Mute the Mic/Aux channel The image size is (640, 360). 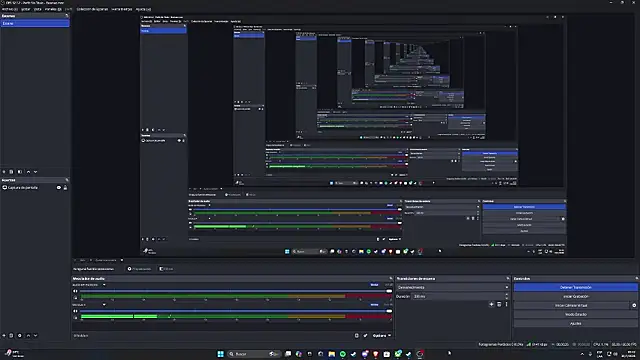coord(75,311)
